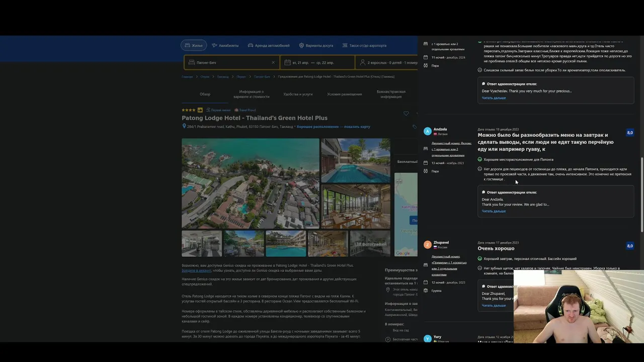Click Andzela's room type link Двухместный номер Делюкс
The width and height of the screenshot is (644, 362).
click(451, 149)
